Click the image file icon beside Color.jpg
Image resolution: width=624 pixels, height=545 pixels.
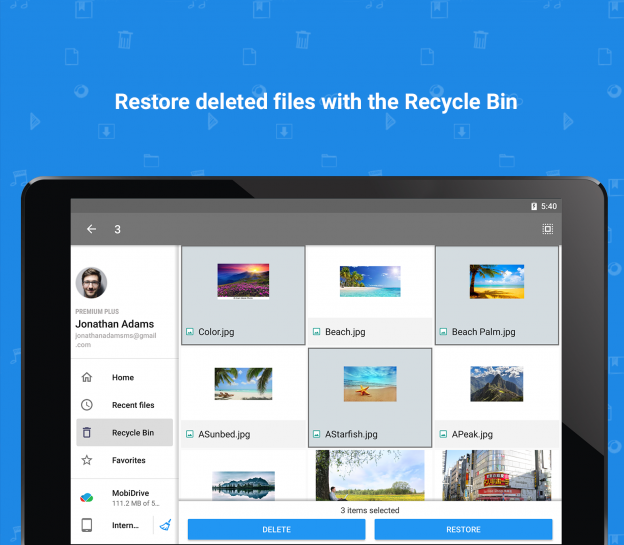point(190,332)
